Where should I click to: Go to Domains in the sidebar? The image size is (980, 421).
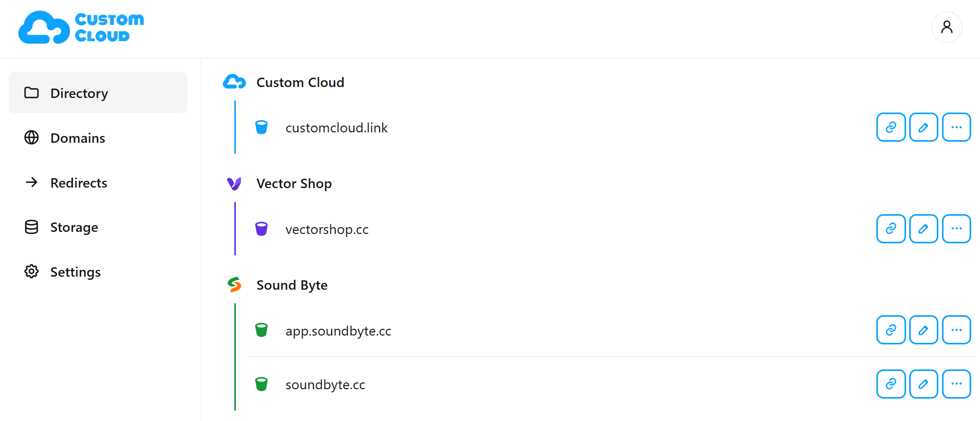click(x=98, y=138)
